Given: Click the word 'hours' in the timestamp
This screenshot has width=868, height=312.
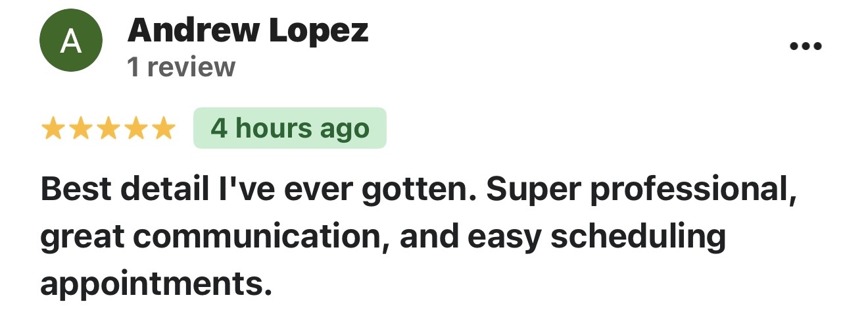Looking at the screenshot, I should [274, 128].
